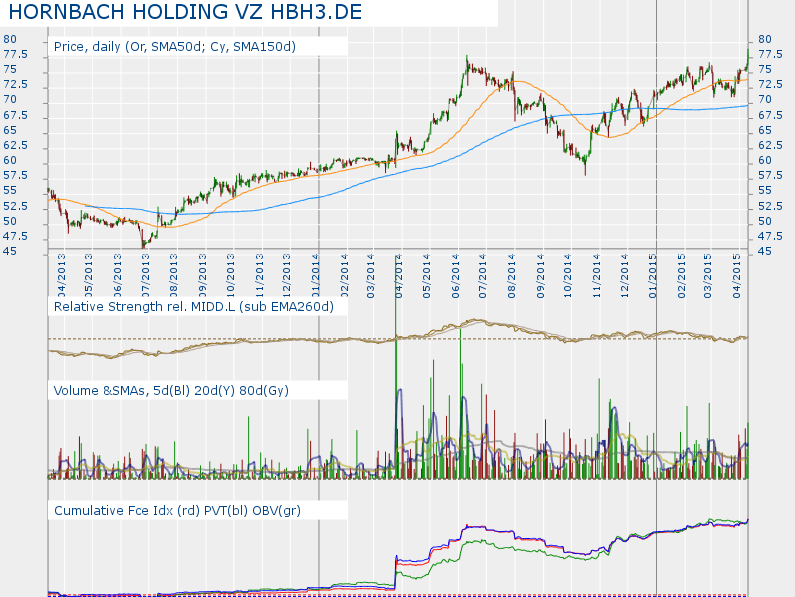Click the 77.5 value on right price axis
Screen dimensions: 795x597
[771, 54]
